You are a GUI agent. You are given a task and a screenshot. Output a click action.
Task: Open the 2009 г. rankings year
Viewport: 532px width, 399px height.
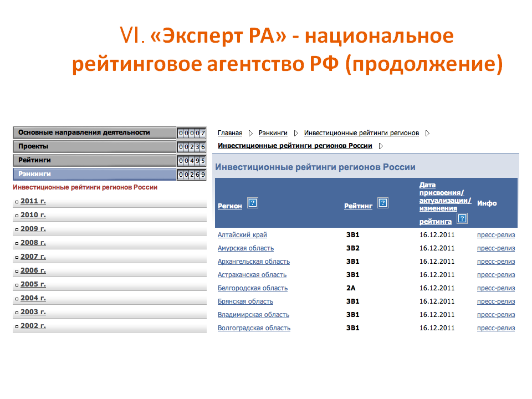tap(33, 229)
